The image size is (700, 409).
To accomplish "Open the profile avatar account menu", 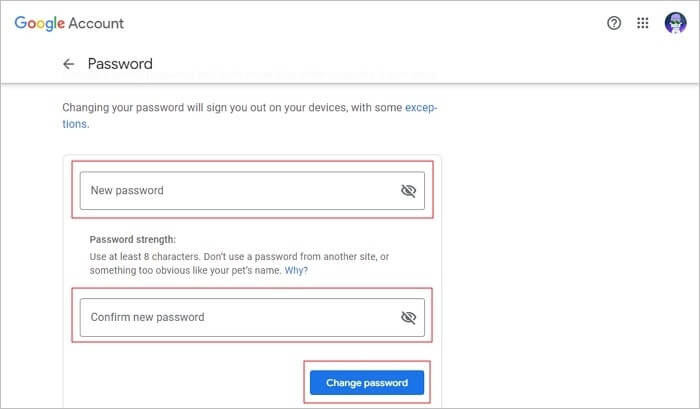I will point(675,23).
